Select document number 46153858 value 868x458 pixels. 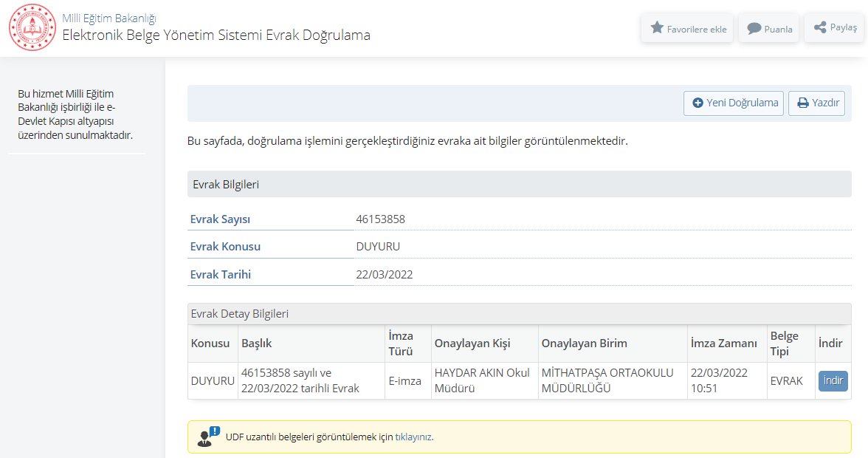[x=380, y=219]
